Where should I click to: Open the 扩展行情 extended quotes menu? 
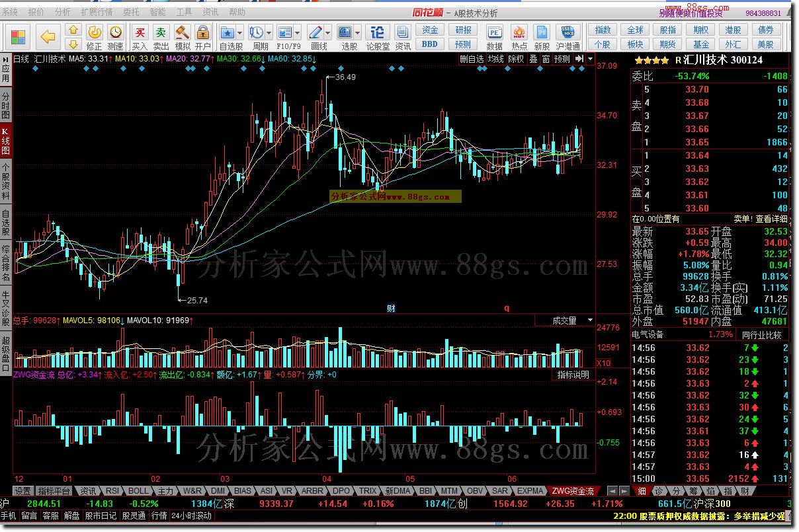(x=97, y=13)
